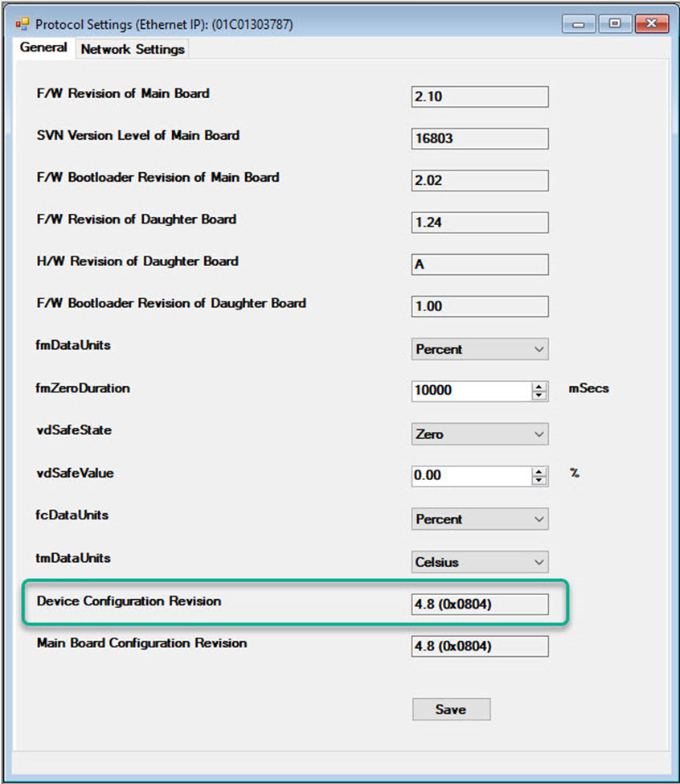680x784 pixels.
Task: Decrement the vdSafeValue percentage
Action: pyautogui.click(x=540, y=480)
